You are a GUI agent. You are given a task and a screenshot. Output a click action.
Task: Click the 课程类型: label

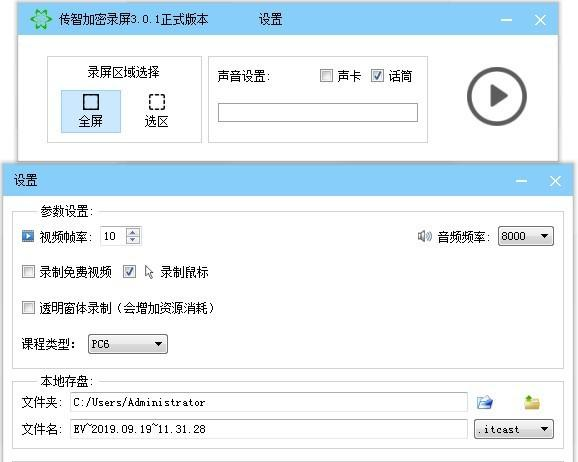coord(48,344)
